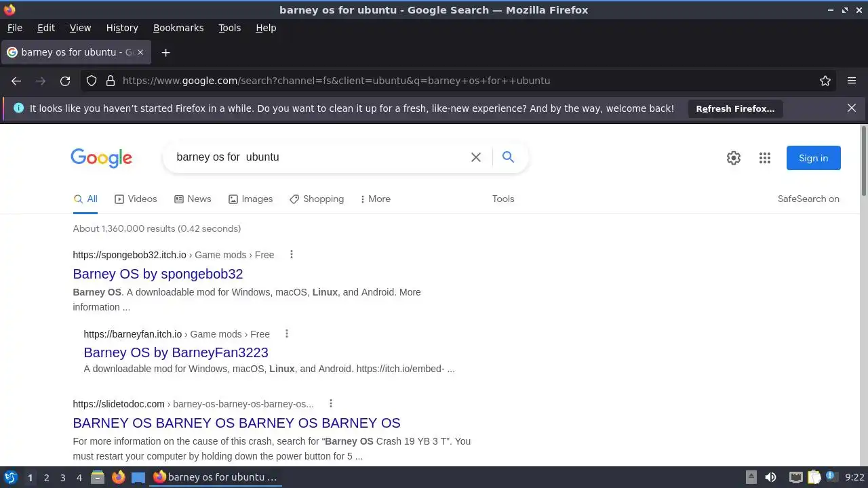Open the Edit menu
Screen dimensions: 868x488
pyautogui.click(x=46, y=28)
